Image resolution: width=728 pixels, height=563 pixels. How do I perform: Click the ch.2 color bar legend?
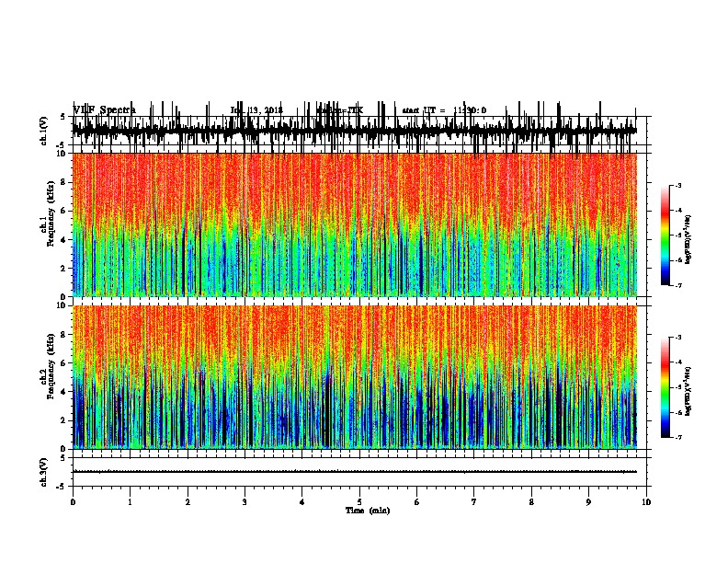[665, 387]
